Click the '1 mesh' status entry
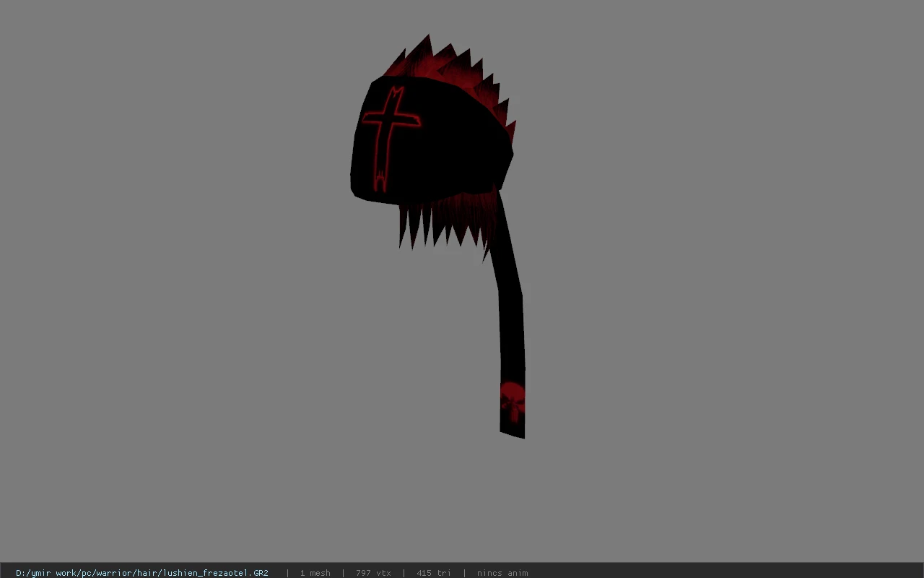 pyautogui.click(x=315, y=573)
